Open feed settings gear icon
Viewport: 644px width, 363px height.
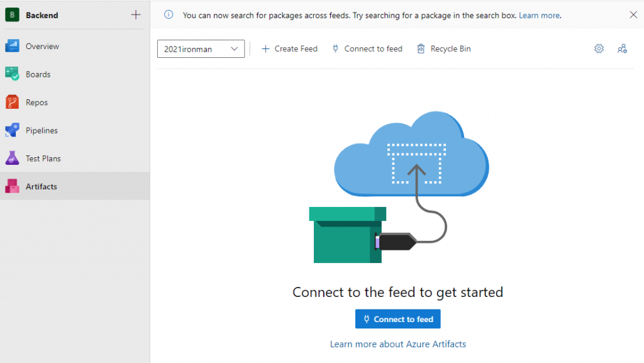coord(599,48)
